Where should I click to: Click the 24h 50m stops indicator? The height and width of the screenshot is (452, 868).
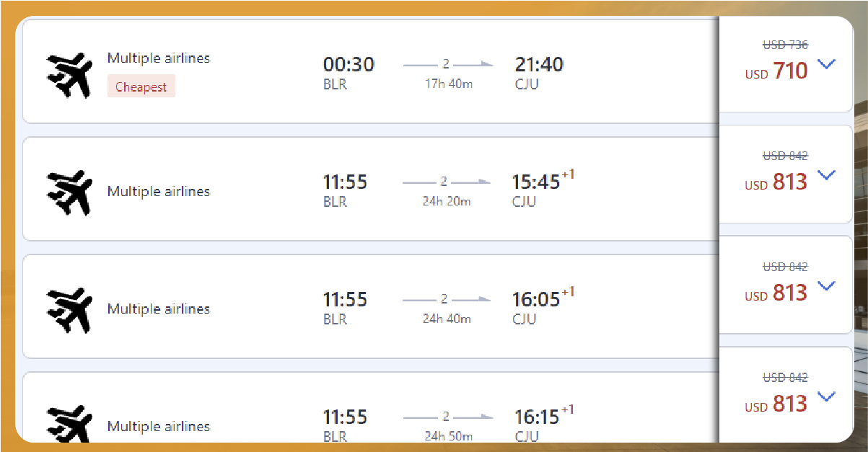click(x=446, y=417)
